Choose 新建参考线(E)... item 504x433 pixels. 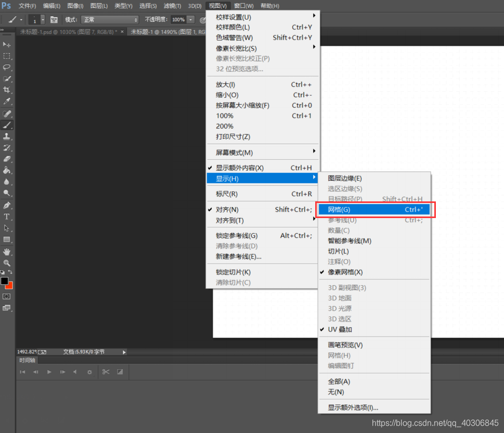click(x=262, y=257)
